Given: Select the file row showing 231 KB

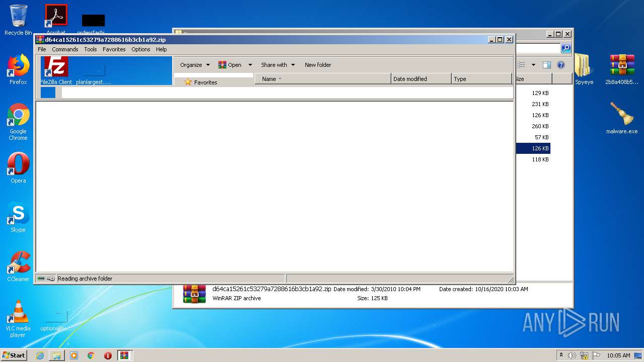Looking at the screenshot, I should 533,104.
